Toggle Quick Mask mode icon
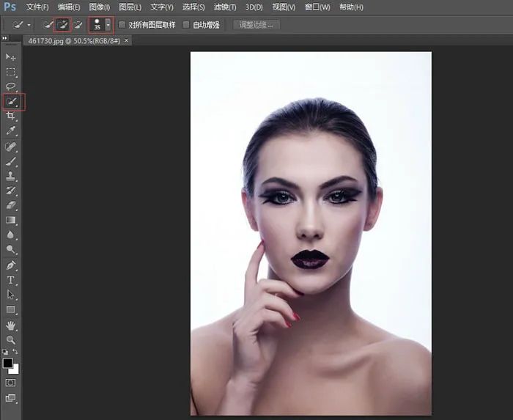Viewport: 513px width, 420px height. (11, 383)
